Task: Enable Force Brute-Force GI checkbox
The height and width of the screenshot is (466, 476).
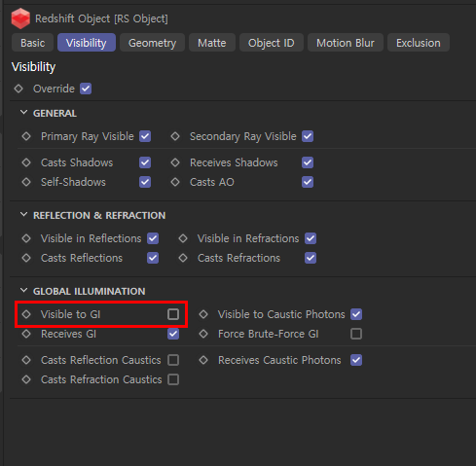Action: [x=356, y=334]
